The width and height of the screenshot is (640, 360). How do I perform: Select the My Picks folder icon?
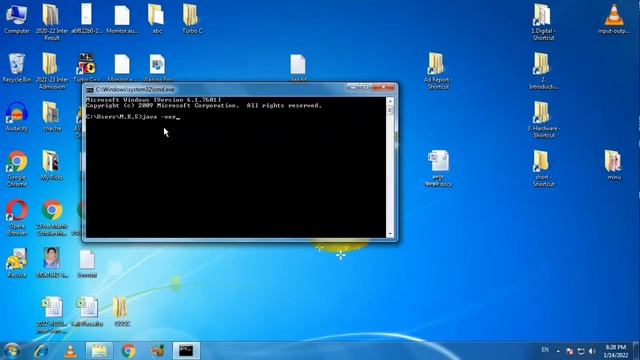click(x=51, y=165)
